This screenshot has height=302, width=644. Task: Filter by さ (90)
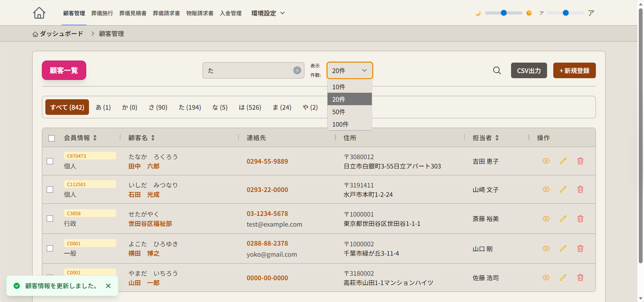tap(158, 107)
